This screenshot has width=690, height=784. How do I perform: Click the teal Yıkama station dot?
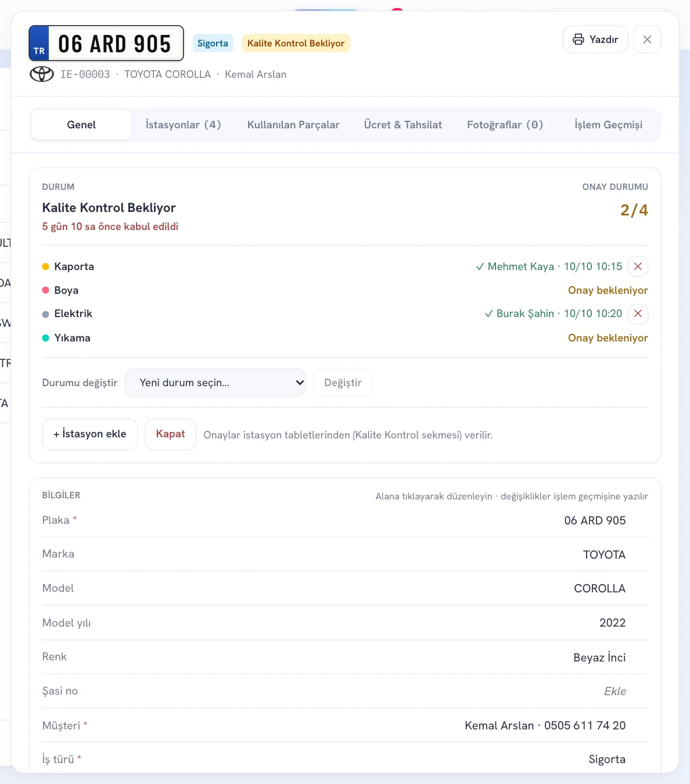46,338
